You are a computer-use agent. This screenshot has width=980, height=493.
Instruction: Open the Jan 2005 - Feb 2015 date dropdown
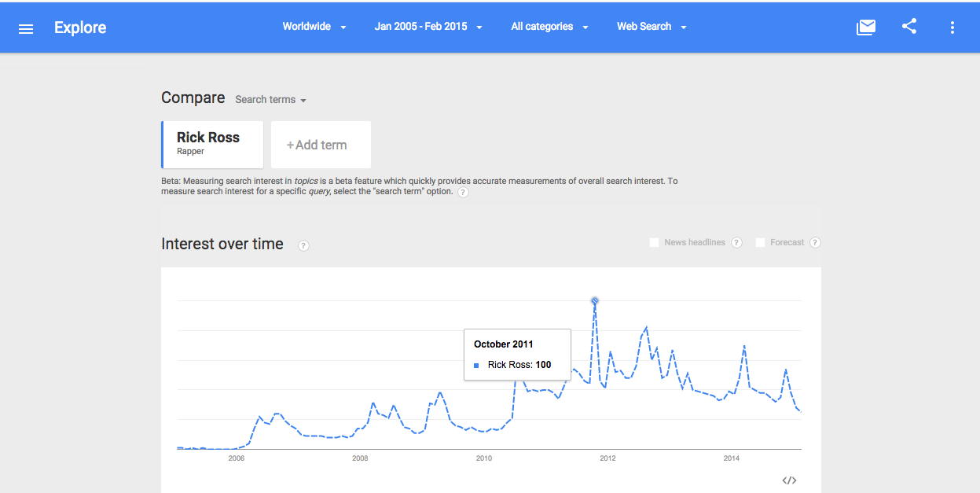[428, 27]
